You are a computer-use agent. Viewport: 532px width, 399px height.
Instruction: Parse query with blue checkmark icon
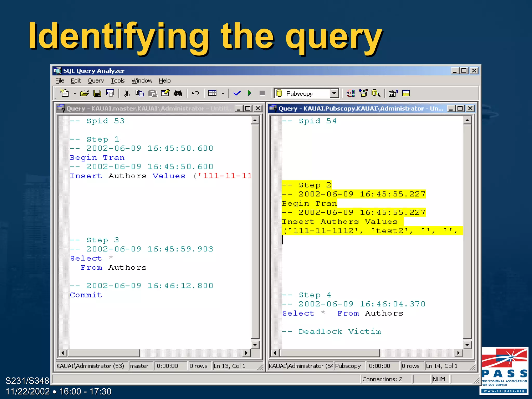click(x=237, y=93)
